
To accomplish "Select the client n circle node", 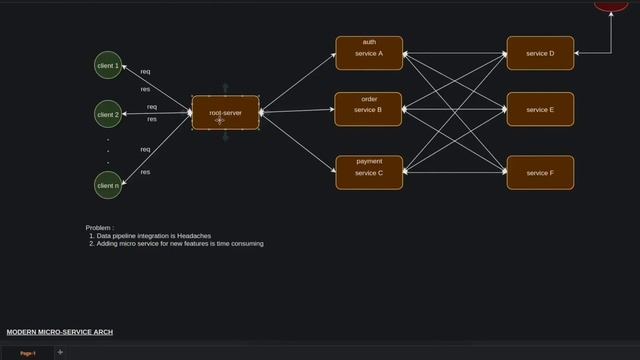I will [108, 185].
